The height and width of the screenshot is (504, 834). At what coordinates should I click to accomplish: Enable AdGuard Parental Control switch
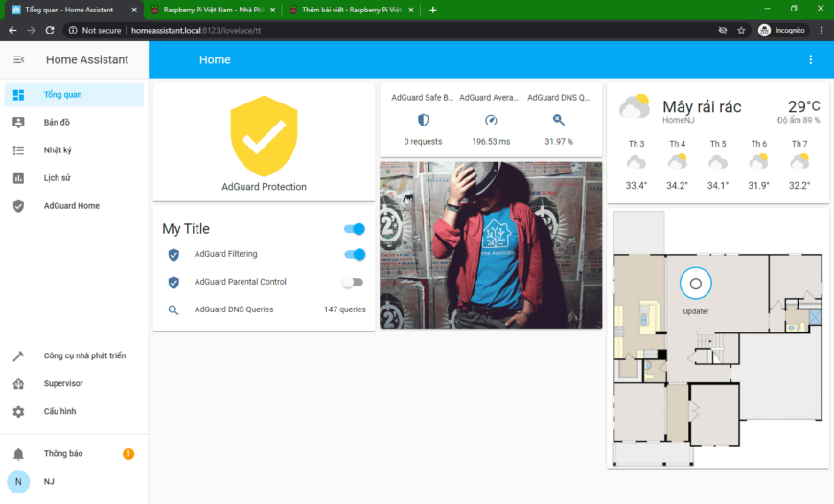pyautogui.click(x=353, y=282)
